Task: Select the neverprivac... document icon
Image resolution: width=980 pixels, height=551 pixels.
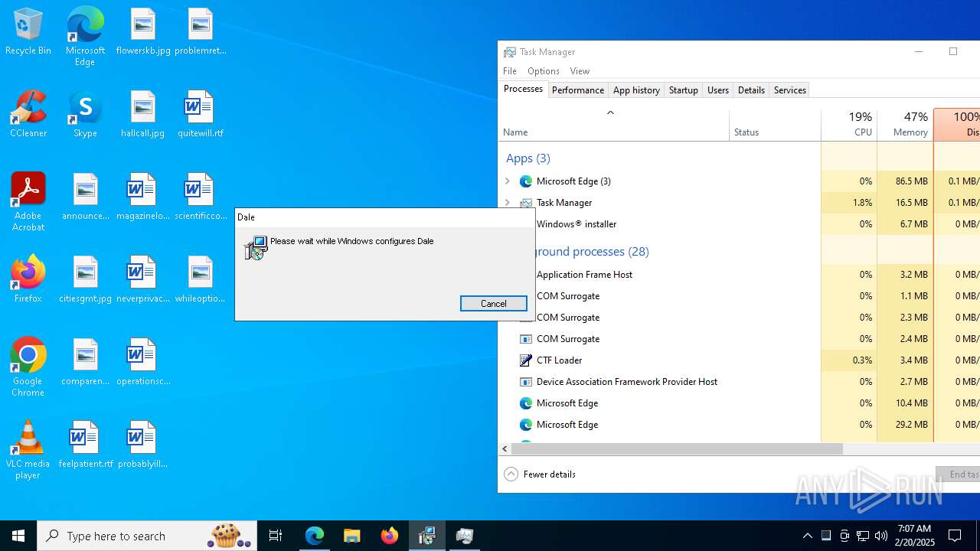Action: pos(142,280)
